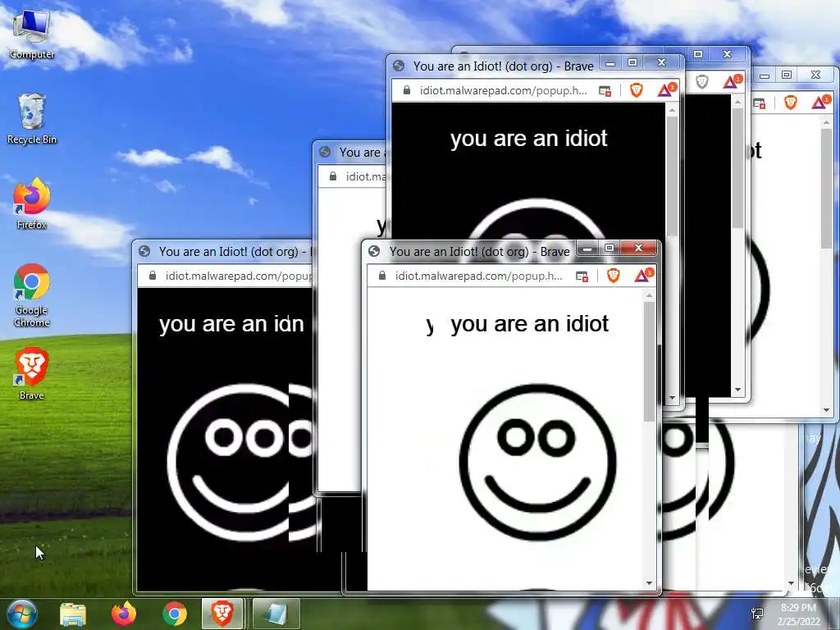This screenshot has height=630, width=840.
Task: Launch Brave from the desktop shortcut
Action: [x=32, y=374]
